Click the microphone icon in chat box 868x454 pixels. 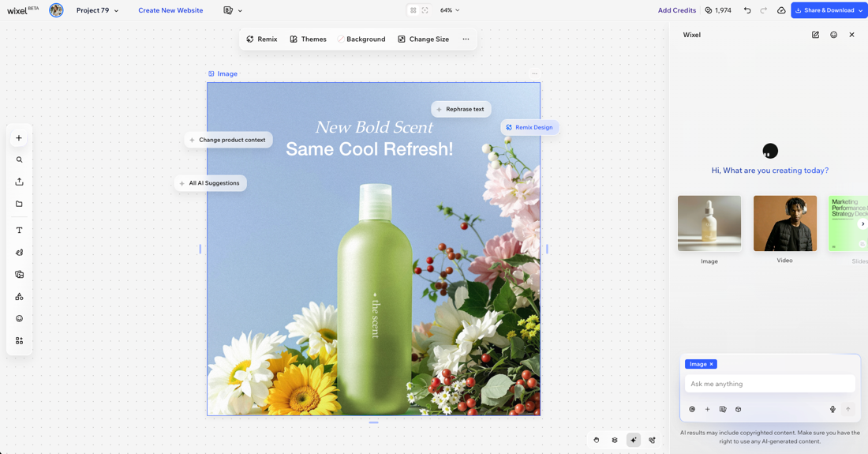[832, 409]
